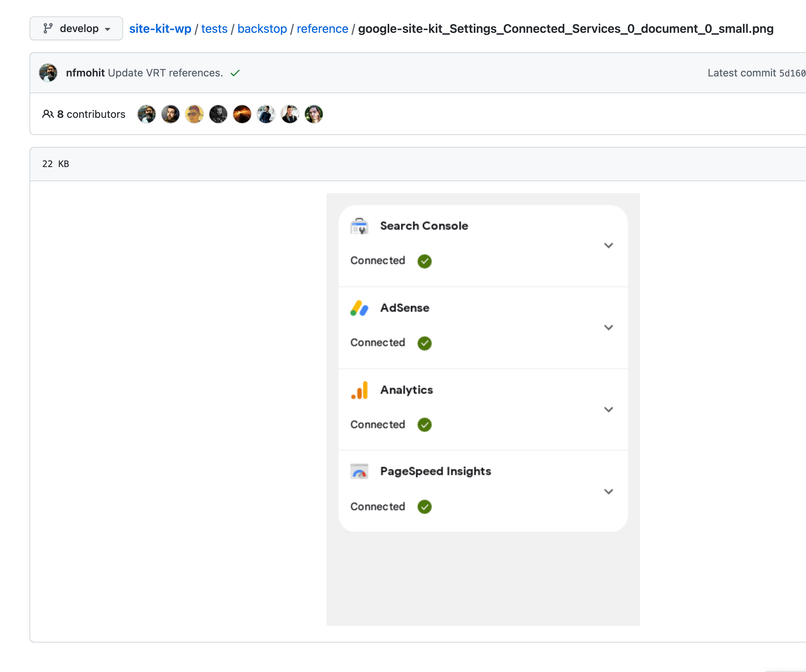This screenshot has height=672, width=806.
Task: Click nfmohit's avatar in commit header
Action: coord(48,73)
